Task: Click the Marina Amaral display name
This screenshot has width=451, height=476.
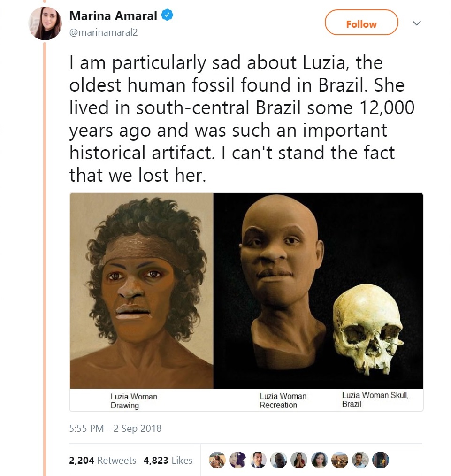Action: tap(113, 15)
